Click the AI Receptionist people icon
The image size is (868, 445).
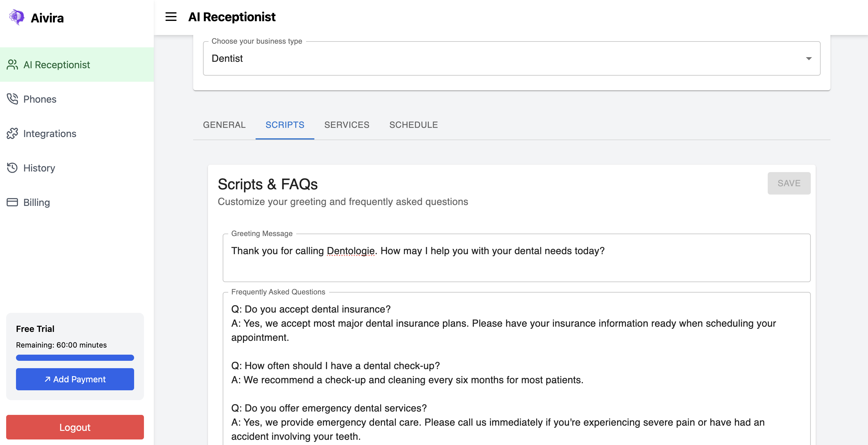click(x=12, y=65)
